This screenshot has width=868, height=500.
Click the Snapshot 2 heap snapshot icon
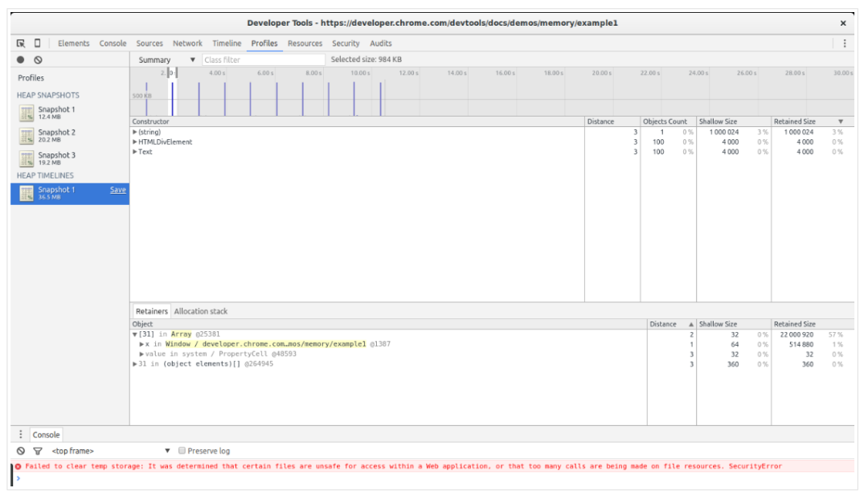(x=26, y=136)
